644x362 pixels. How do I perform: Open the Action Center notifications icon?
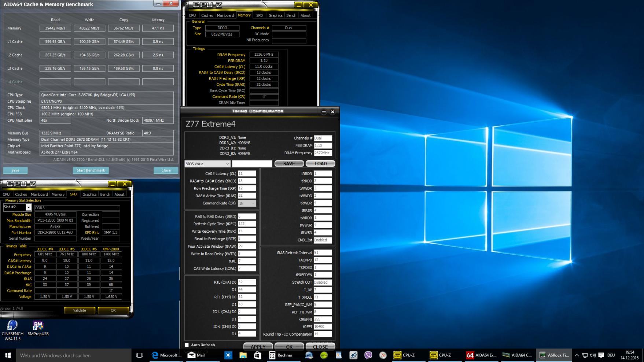601,355
